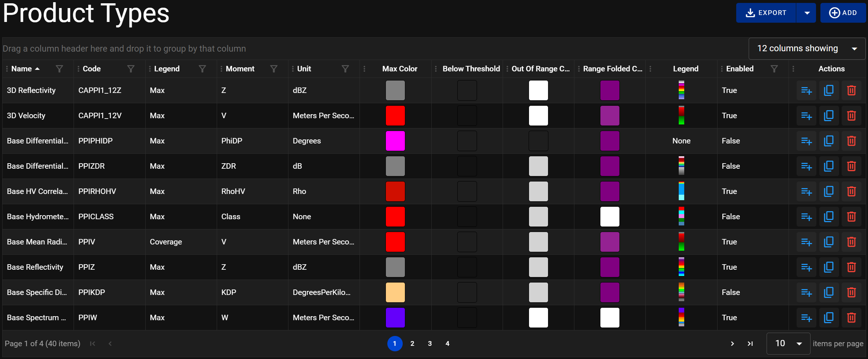The height and width of the screenshot is (359, 868).
Task: Sort by the Code column header
Action: click(x=92, y=69)
